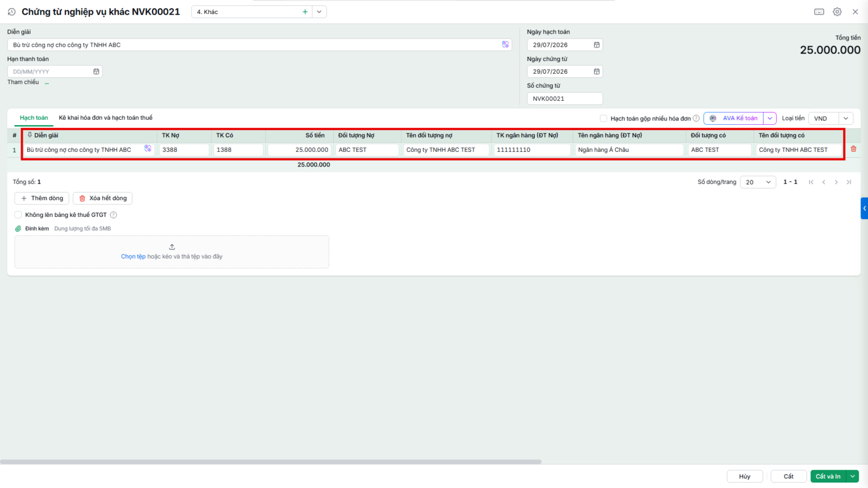This screenshot has height=488, width=868.
Task: Click the top Diễn giải description field
Action: (x=259, y=45)
